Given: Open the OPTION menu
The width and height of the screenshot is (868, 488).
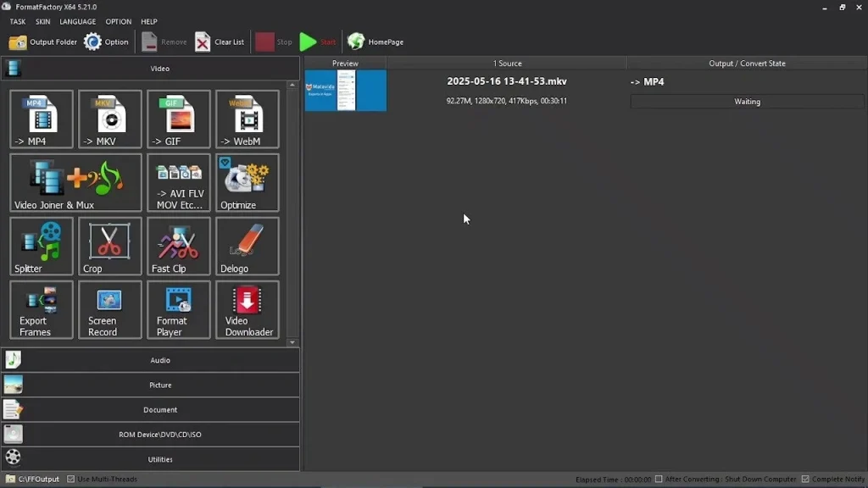Looking at the screenshot, I should 118,21.
